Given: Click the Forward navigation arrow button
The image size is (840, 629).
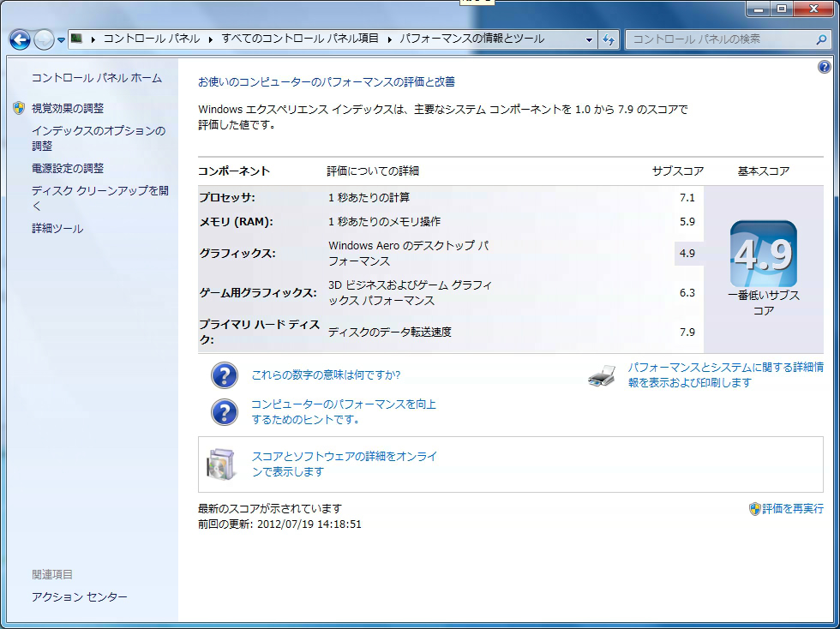Looking at the screenshot, I should pos(44,39).
